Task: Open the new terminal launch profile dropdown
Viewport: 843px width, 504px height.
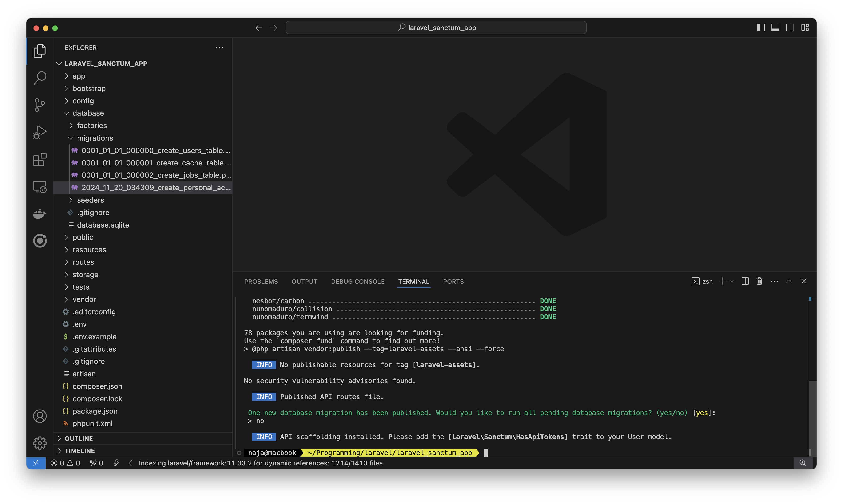Action: [x=732, y=281]
